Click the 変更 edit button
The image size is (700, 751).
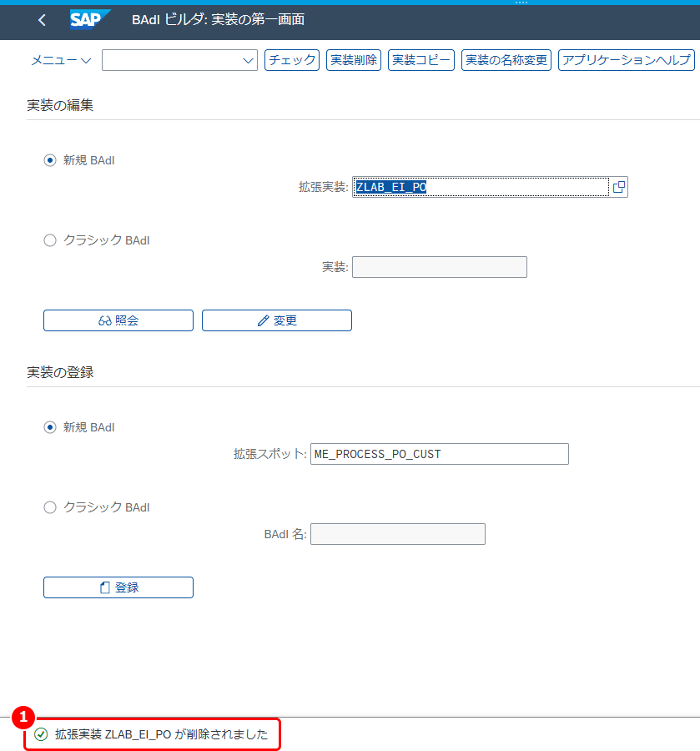[x=277, y=320]
